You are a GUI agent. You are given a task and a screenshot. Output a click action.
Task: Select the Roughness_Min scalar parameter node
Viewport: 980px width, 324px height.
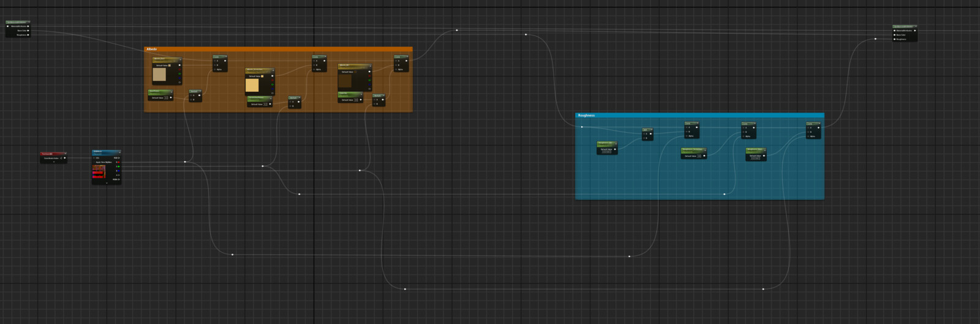coord(607,148)
